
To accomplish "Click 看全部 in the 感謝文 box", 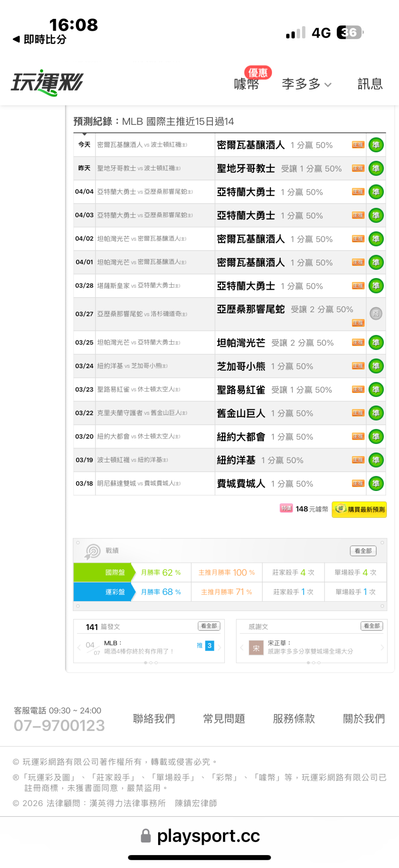I will [x=372, y=626].
